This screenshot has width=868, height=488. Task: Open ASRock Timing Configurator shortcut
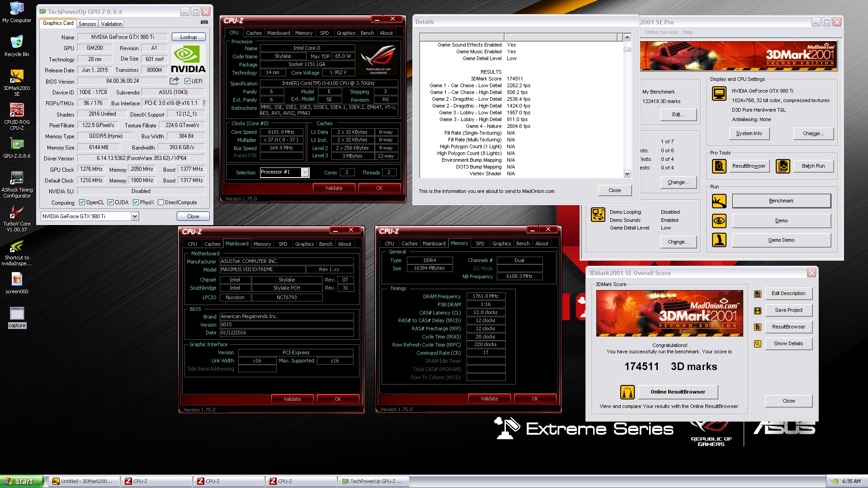pos(17,185)
